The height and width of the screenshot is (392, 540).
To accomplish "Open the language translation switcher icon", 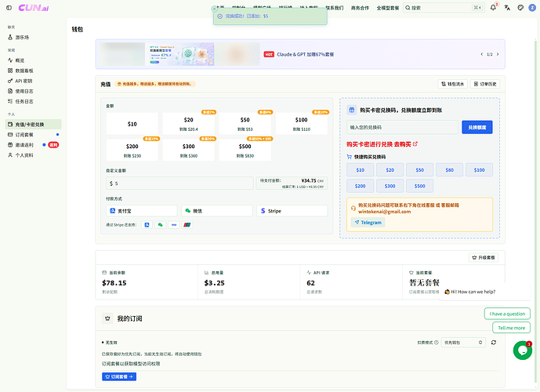I will click(507, 8).
